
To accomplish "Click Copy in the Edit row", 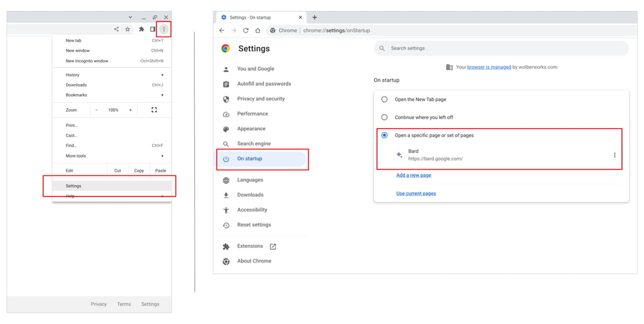I will (x=139, y=170).
